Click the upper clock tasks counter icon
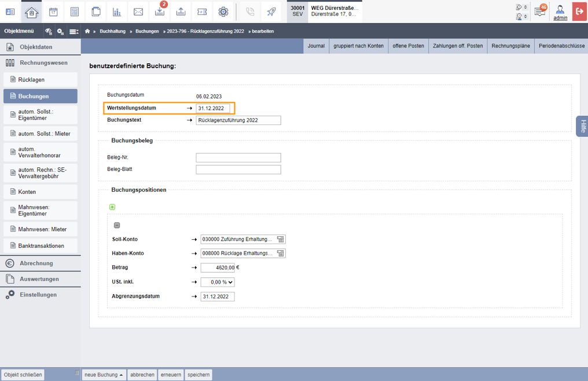The image size is (588, 381). pos(519,7)
